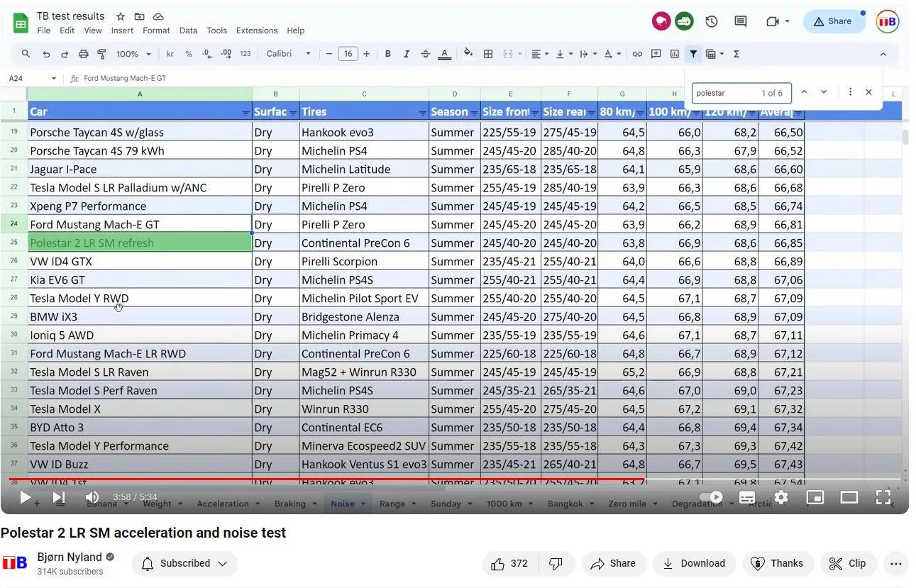Toggle the filter funnel in toolbar
This screenshot has width=916, height=588.
point(693,54)
